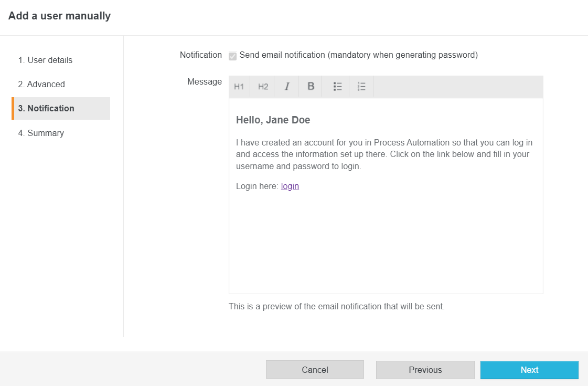Apply H1 heading style in message toolbar

(239, 87)
